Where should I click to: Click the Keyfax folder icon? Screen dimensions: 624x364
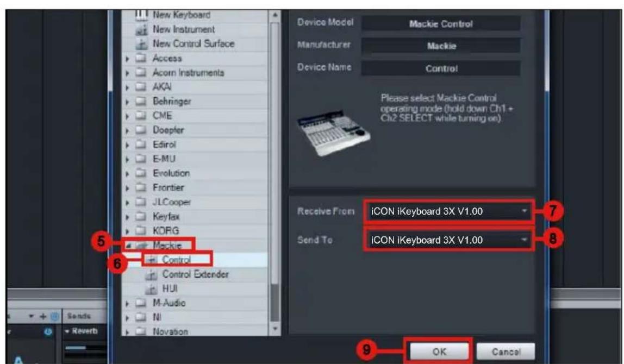pyautogui.click(x=140, y=216)
